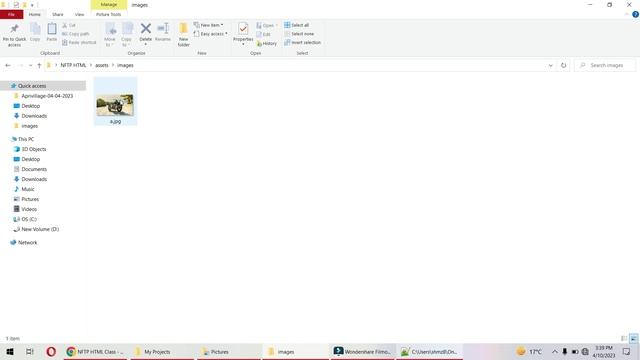Open Desktop under Quick access

(31, 106)
